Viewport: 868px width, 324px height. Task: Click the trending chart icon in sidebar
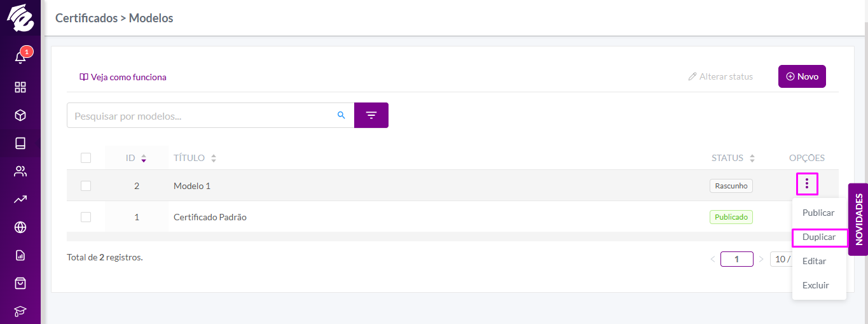coord(20,199)
